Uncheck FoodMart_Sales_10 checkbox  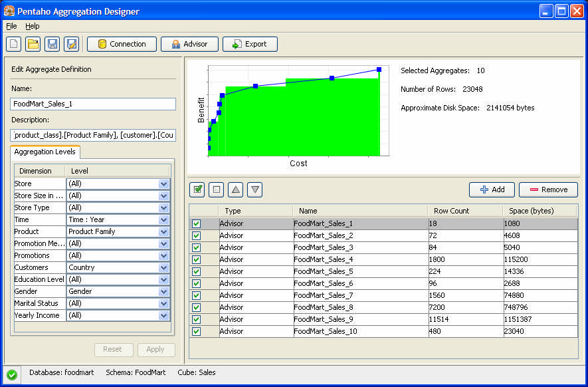[196, 331]
